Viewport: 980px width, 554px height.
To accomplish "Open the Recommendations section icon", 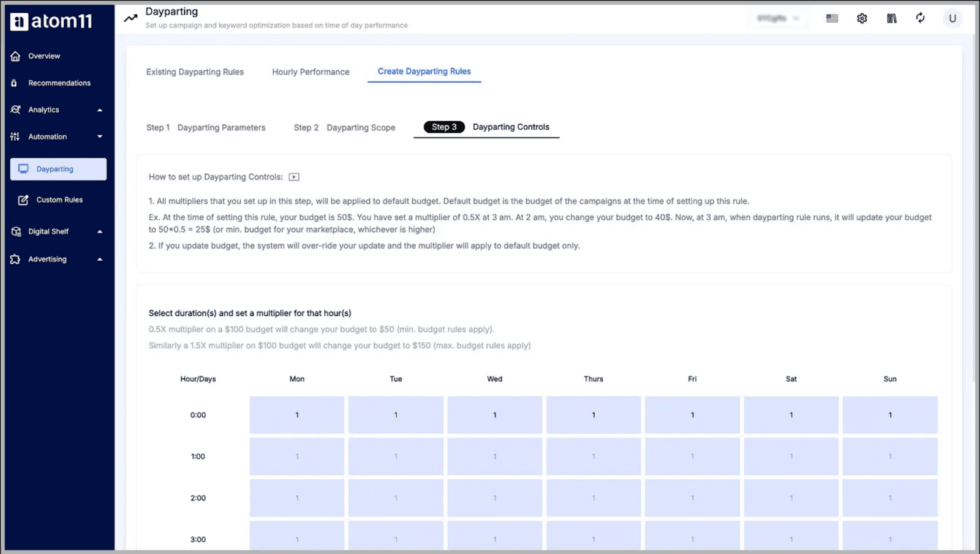I will pyautogui.click(x=15, y=83).
